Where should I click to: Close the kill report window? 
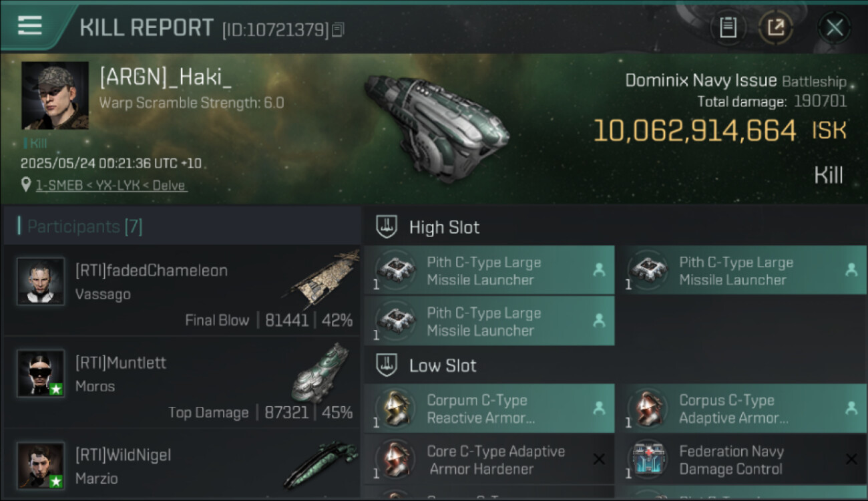pos(834,27)
